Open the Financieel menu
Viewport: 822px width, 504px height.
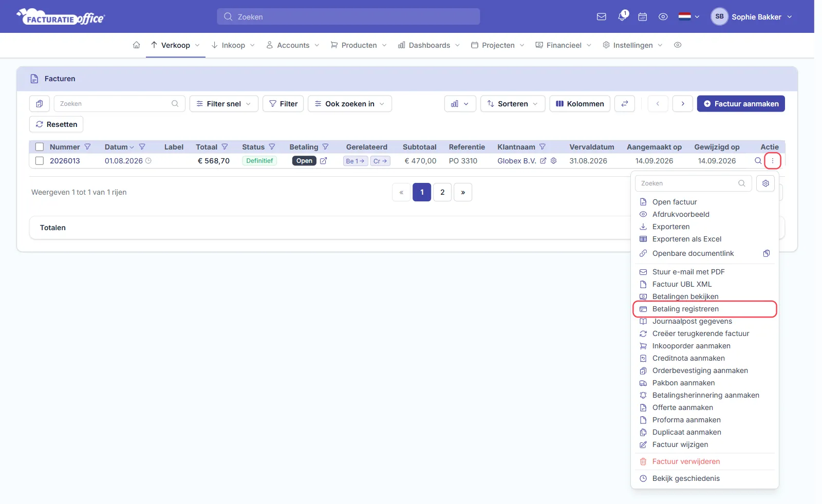pyautogui.click(x=564, y=45)
